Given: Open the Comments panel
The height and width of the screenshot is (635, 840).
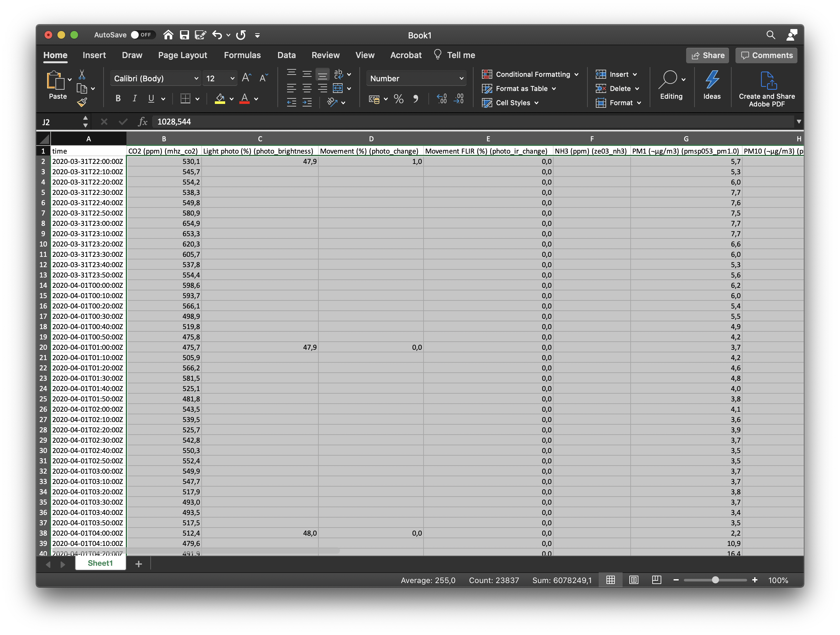Looking at the screenshot, I should coord(766,55).
